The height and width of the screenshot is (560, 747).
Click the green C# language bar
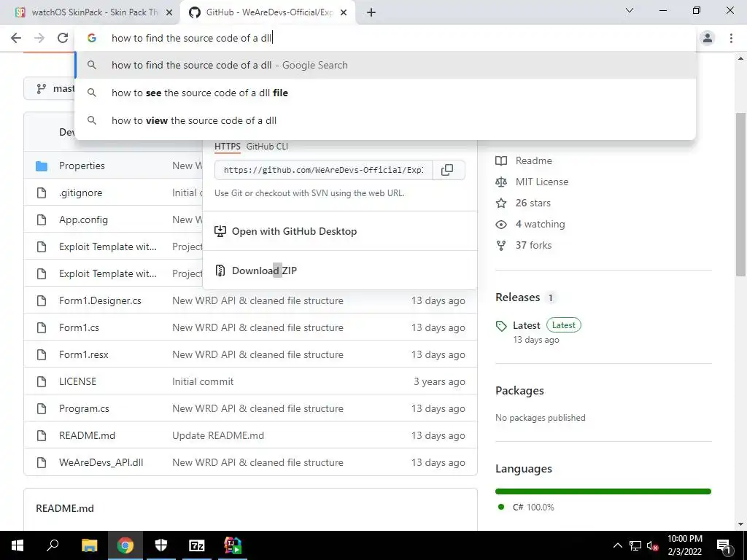tap(603, 491)
